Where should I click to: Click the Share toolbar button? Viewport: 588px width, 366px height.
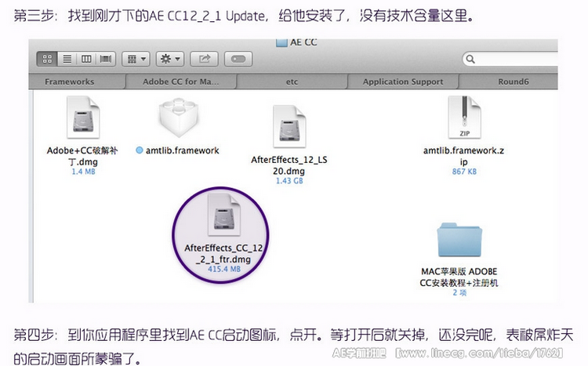click(204, 59)
